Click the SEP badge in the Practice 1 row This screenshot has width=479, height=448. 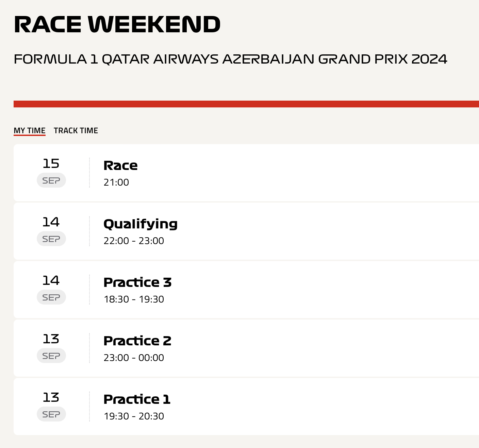coord(51,414)
